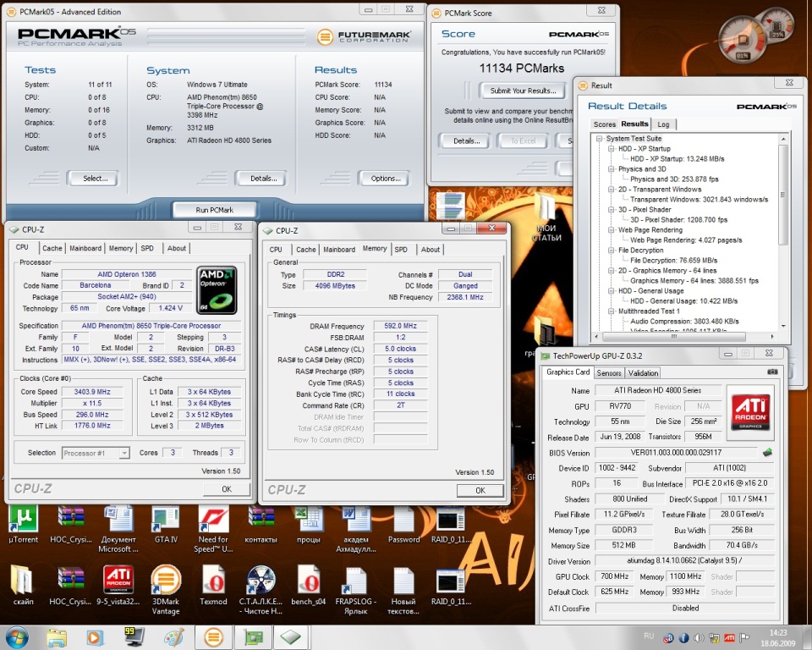
Task: Click Details... under System in PCMark05
Action: pos(263,179)
